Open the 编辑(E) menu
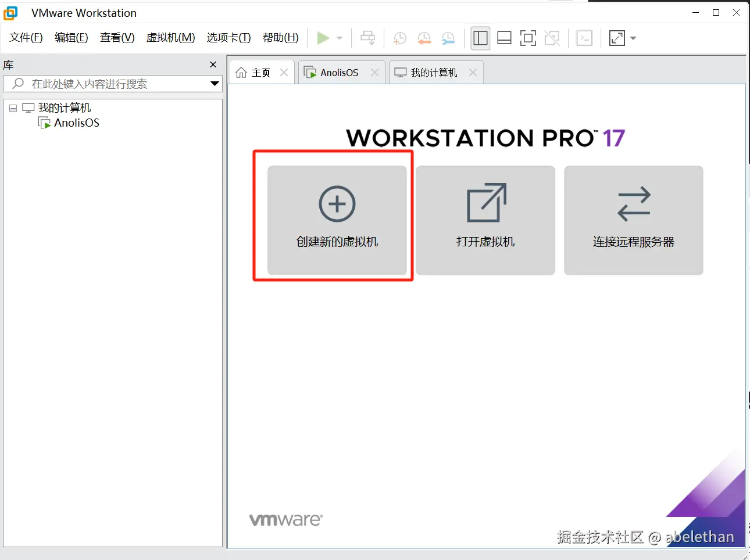This screenshot has height=560, width=750. [x=72, y=38]
